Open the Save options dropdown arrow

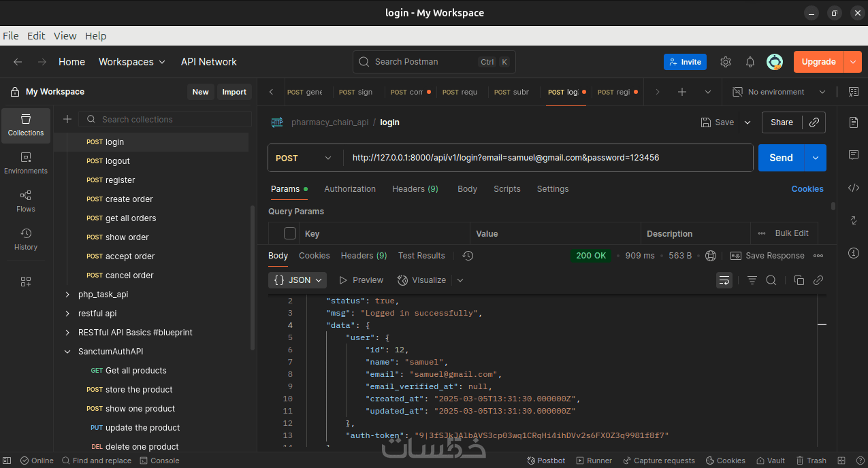(x=748, y=122)
